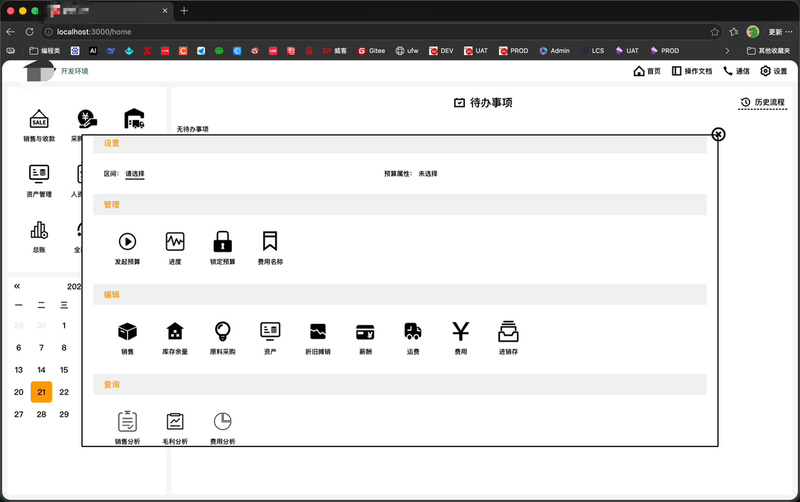The image size is (800, 502).
Task: Open the 运费 truck icon
Action: [413, 332]
